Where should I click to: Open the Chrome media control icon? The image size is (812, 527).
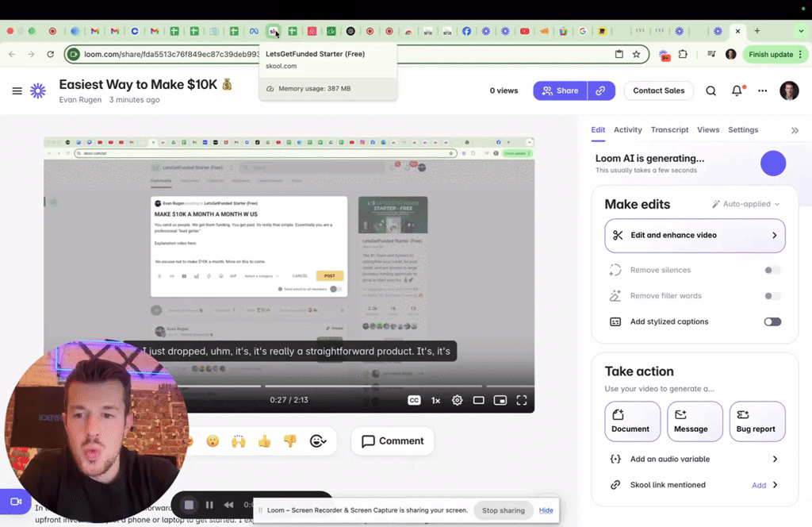point(711,54)
